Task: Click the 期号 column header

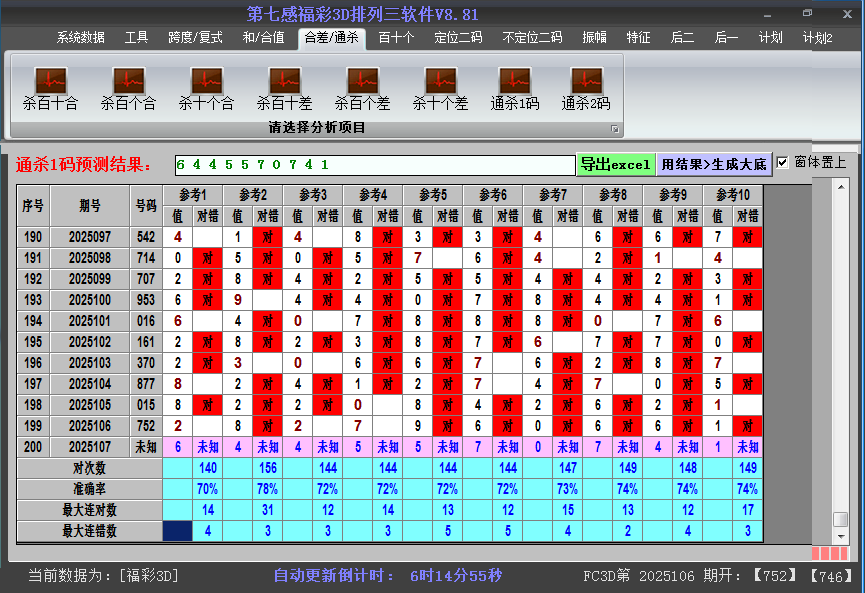Action: 90,206
